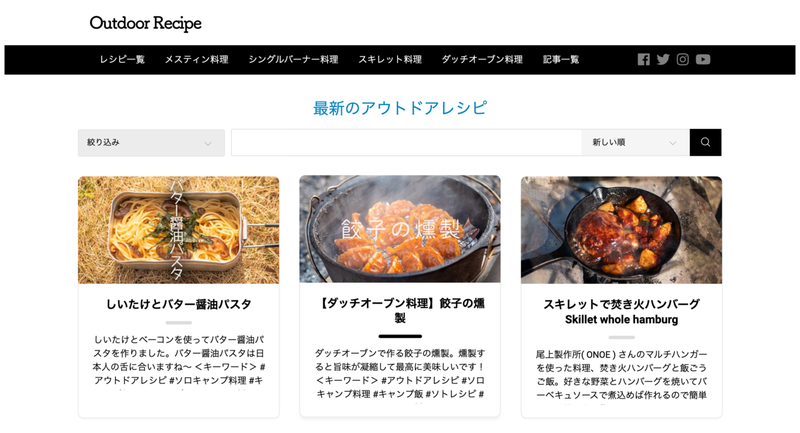Click the recipe search text field

[406, 142]
